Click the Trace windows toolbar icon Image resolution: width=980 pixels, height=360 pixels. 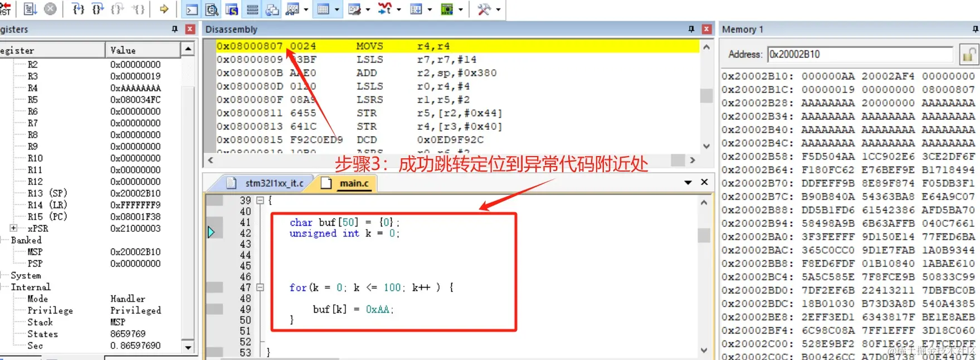click(416, 9)
